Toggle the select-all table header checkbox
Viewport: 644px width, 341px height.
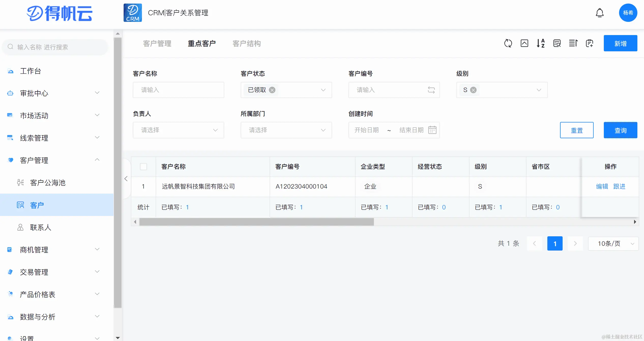143,167
